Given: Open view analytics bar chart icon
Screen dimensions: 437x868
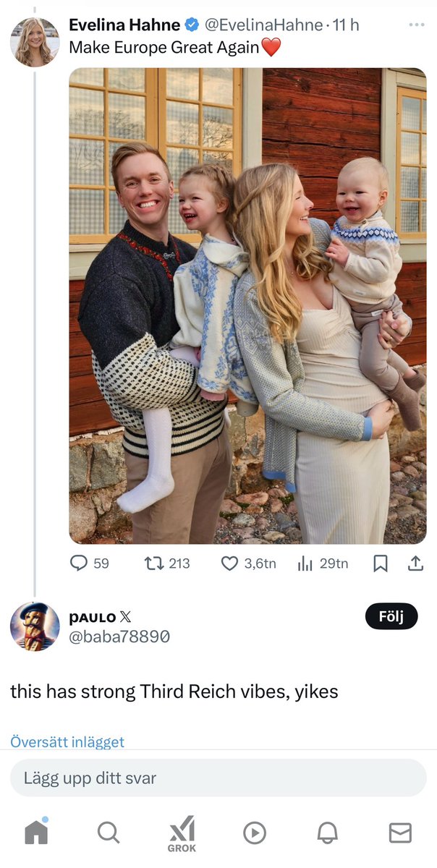Looking at the screenshot, I should (305, 563).
